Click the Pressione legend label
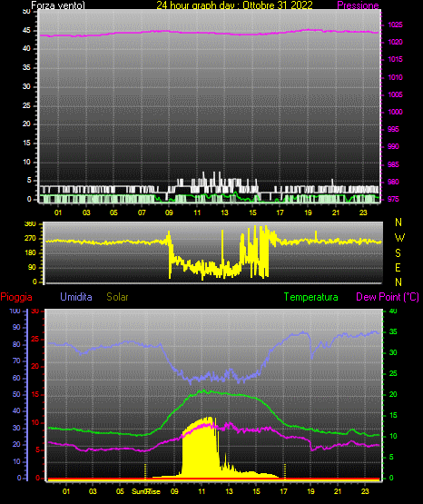Viewport: 423px width, 504px height. pyautogui.click(x=358, y=5)
